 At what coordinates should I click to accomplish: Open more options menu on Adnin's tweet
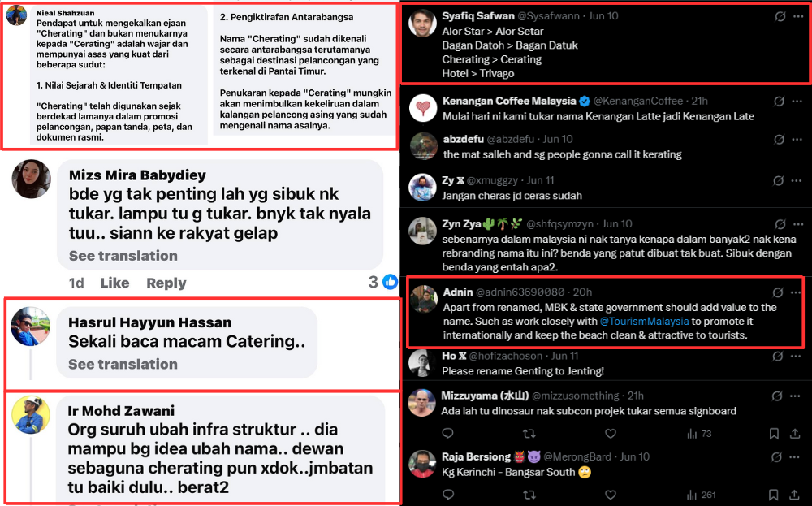click(796, 292)
